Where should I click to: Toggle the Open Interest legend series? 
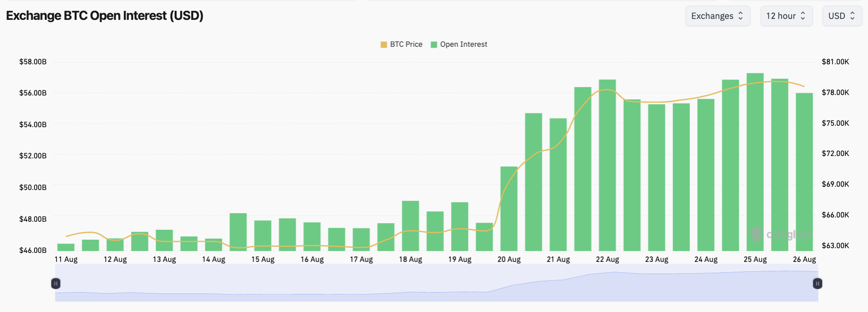(459, 44)
